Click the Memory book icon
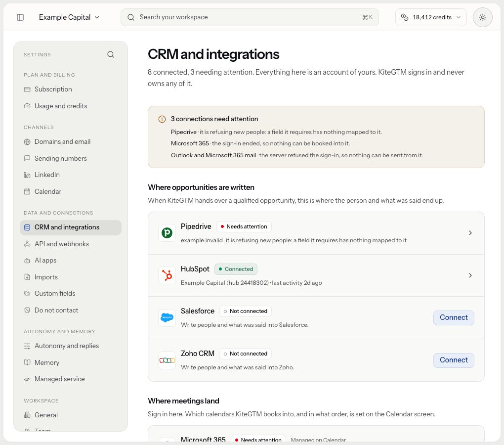 (x=27, y=363)
